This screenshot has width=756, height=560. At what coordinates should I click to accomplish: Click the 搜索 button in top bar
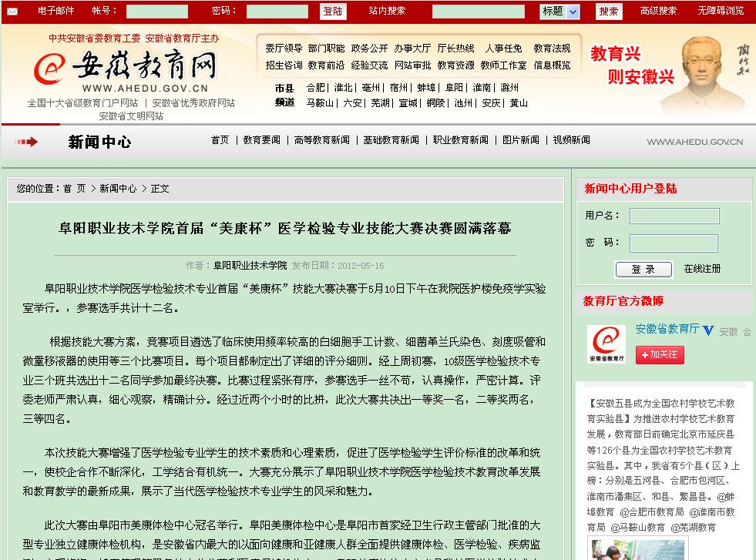click(609, 12)
